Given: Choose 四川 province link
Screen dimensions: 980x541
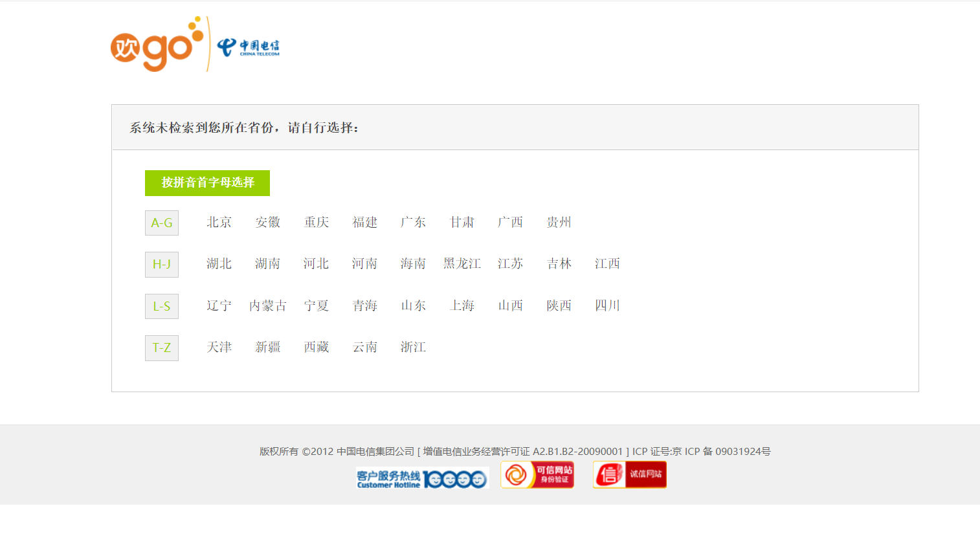Looking at the screenshot, I should 607,306.
